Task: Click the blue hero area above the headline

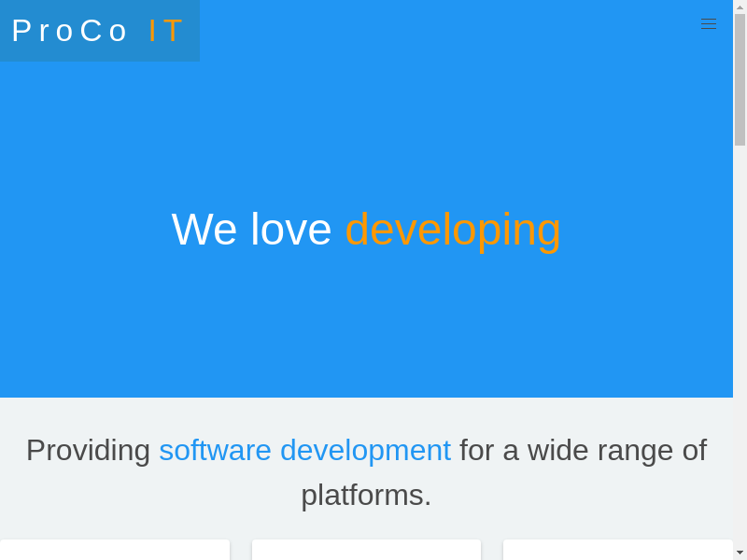Action: 366,131
